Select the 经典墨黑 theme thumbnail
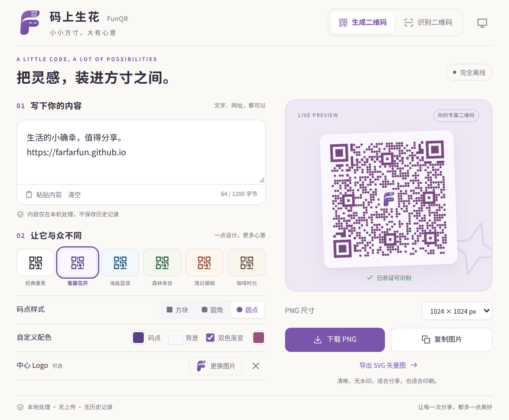Image resolution: width=509 pixels, height=420 pixels. (x=35, y=262)
